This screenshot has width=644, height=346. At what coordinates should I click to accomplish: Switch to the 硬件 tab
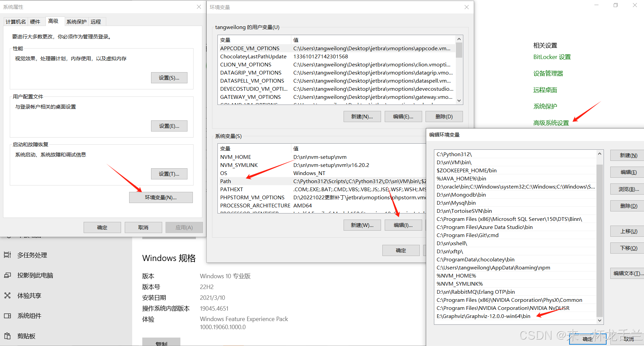(x=35, y=22)
